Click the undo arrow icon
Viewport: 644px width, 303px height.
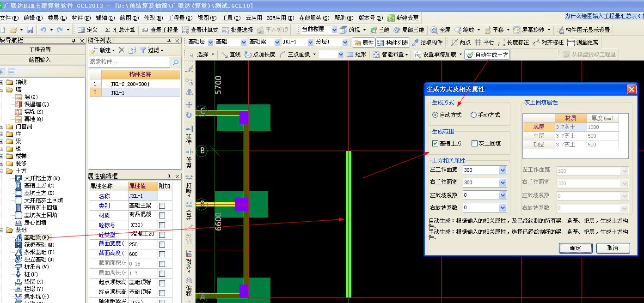(x=43, y=30)
